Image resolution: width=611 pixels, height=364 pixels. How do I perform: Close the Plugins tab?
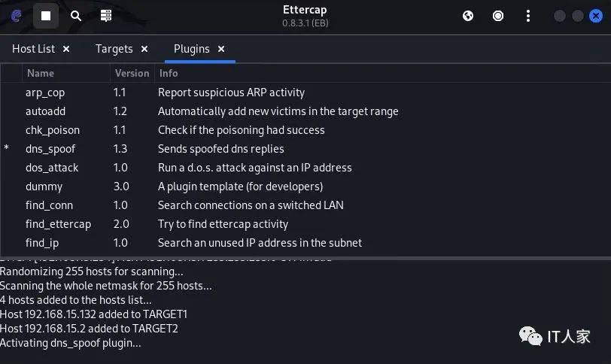(221, 49)
